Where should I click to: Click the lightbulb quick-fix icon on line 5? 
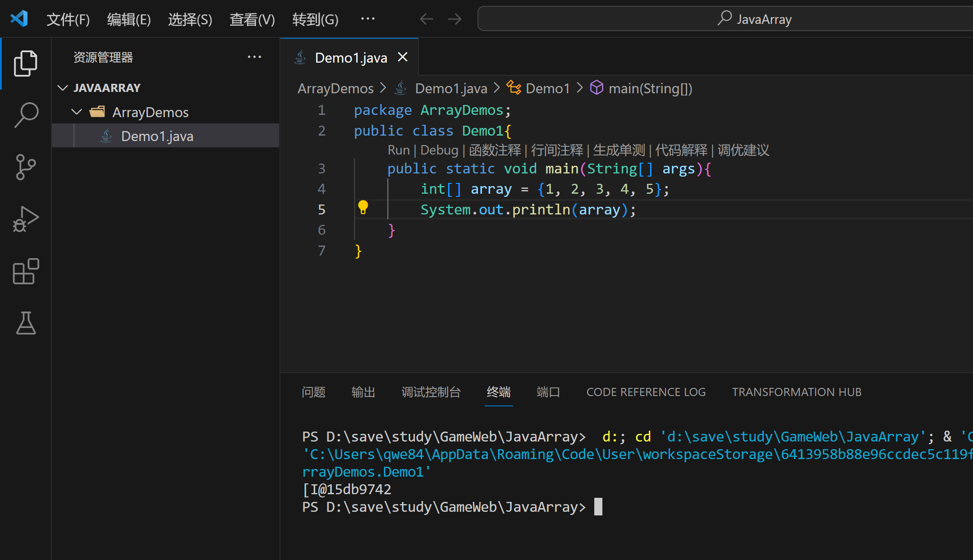click(x=363, y=207)
